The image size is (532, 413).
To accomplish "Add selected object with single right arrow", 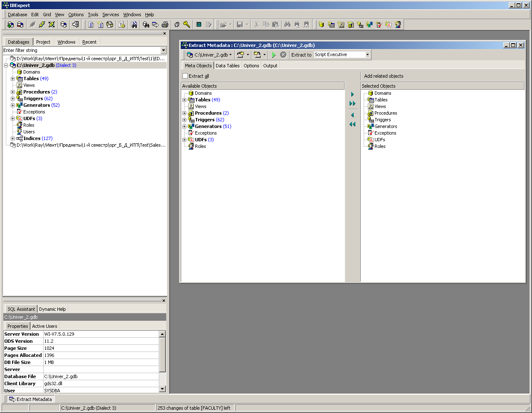I will pyautogui.click(x=352, y=94).
